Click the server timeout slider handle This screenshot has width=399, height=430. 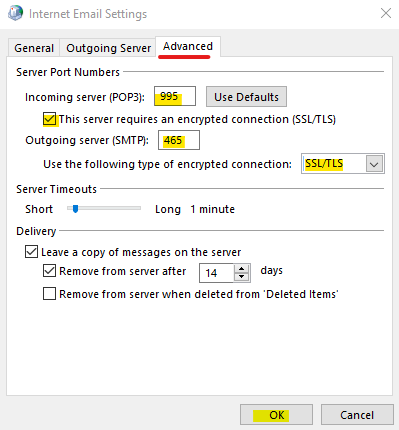76,209
